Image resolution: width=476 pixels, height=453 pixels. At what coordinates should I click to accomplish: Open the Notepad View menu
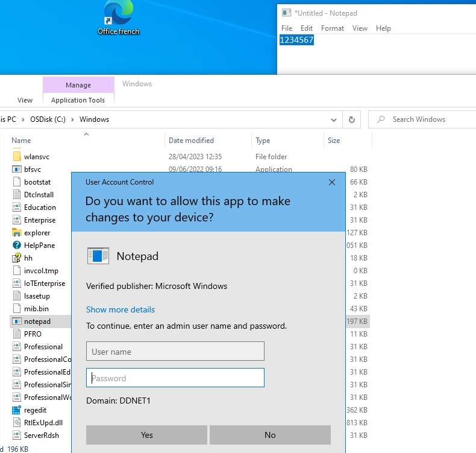coord(360,28)
